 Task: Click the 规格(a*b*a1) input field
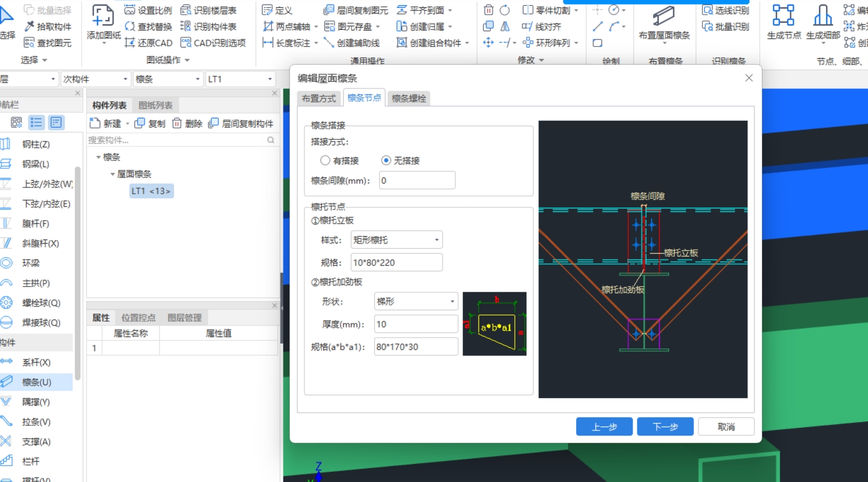click(416, 347)
